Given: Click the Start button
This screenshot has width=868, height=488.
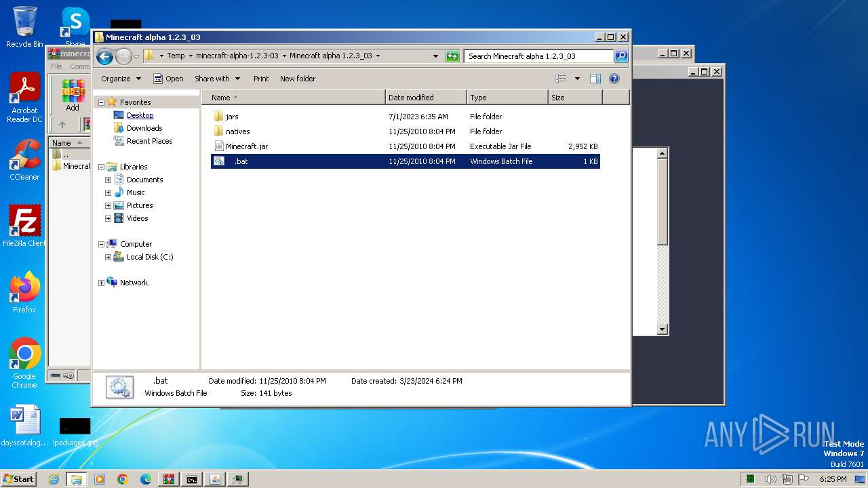Looking at the screenshot, I should (x=18, y=479).
